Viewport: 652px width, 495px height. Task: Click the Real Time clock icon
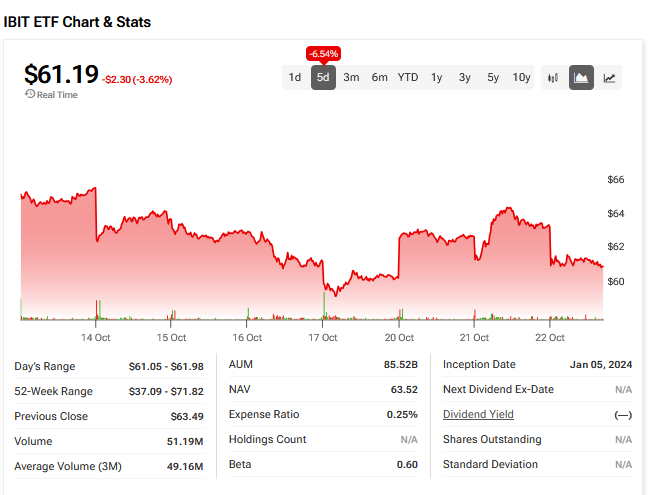pyautogui.click(x=30, y=95)
